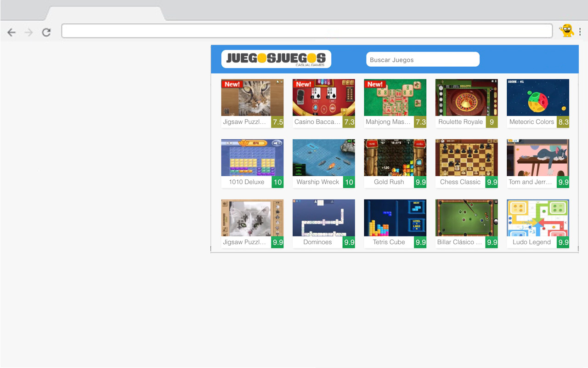The height and width of the screenshot is (368, 588).
Task: Open the 1010 Deluxe thumbnail
Action: point(252,157)
